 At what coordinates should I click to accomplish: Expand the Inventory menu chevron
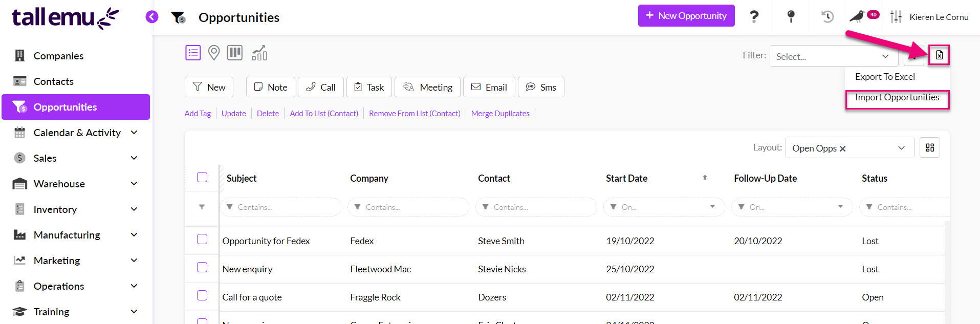tap(134, 209)
